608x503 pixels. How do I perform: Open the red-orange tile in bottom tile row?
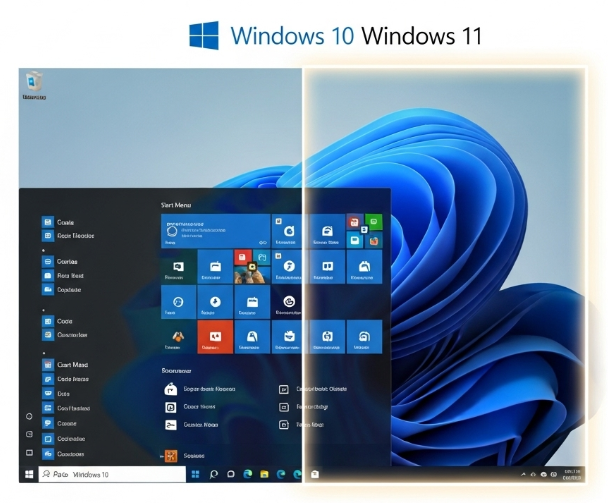pos(215,337)
